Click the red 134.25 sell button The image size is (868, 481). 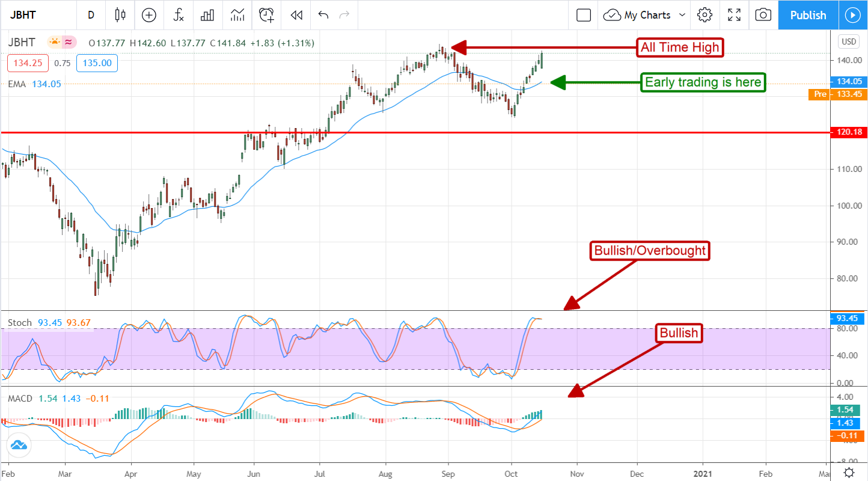pyautogui.click(x=28, y=63)
